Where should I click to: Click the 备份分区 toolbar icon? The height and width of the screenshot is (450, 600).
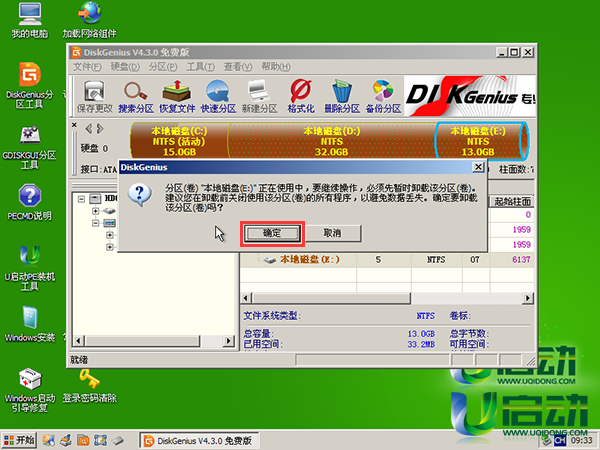coord(383,97)
